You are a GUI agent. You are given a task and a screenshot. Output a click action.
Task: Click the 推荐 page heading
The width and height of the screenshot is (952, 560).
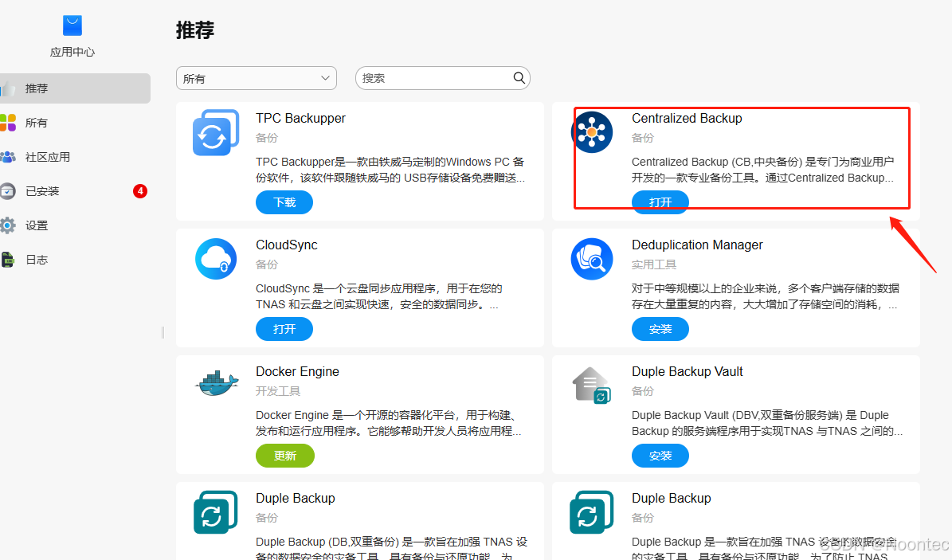tap(195, 29)
